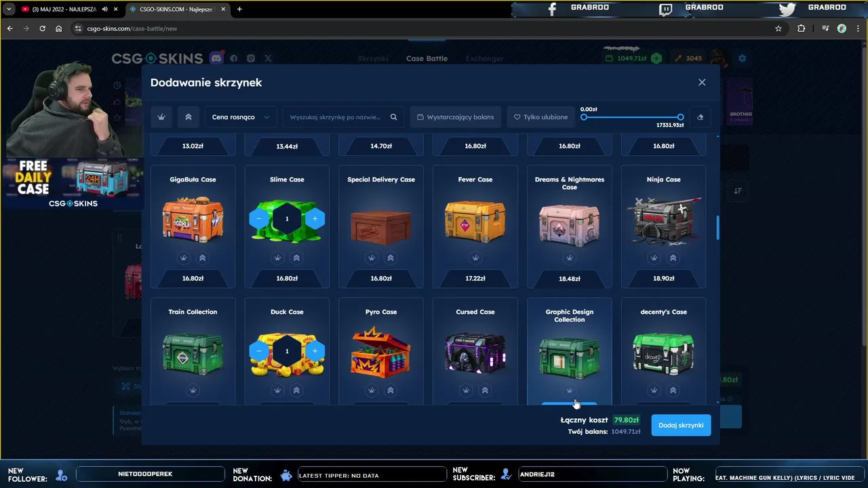
Task: Open the 'Exchanger' nav tab
Action: point(484,58)
